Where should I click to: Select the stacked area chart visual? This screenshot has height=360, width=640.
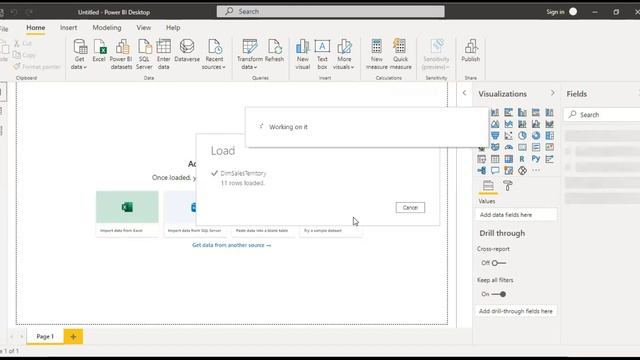pos(509,124)
